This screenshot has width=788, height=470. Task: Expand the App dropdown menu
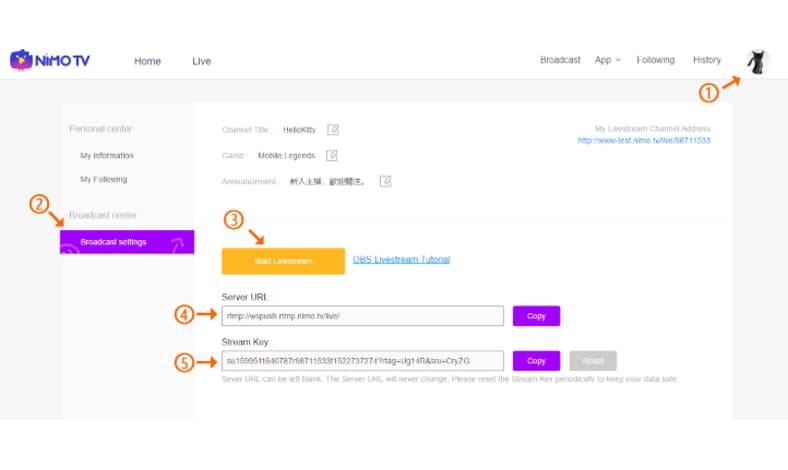point(608,60)
